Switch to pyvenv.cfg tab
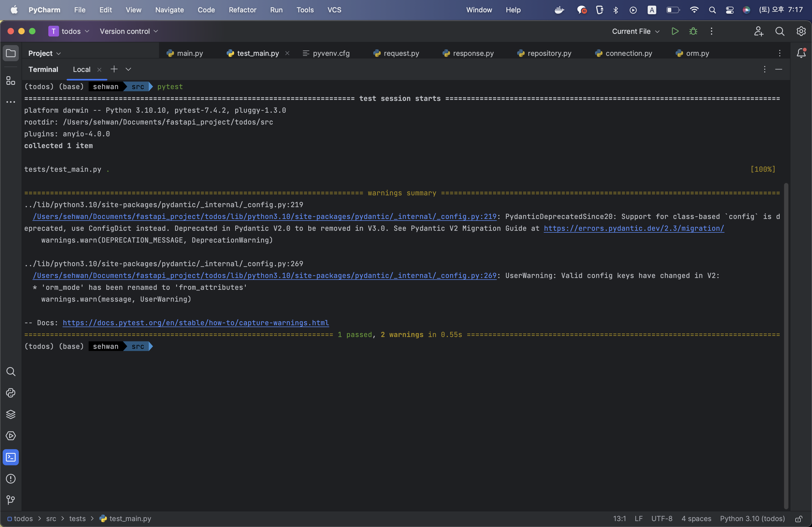 326,53
